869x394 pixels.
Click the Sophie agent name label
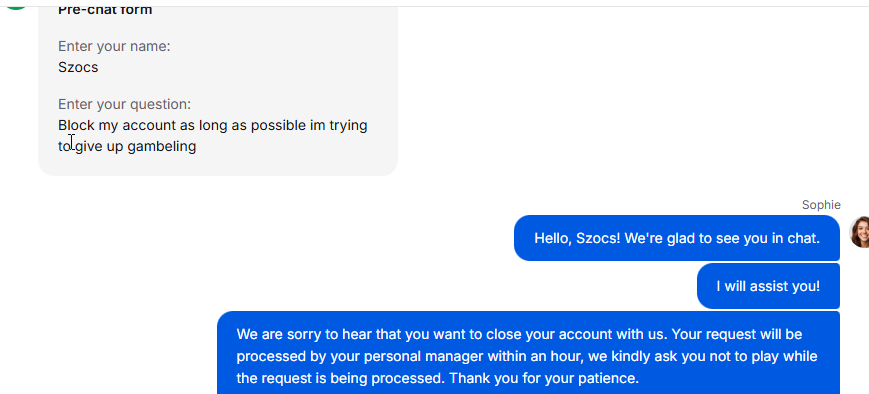[x=821, y=205]
